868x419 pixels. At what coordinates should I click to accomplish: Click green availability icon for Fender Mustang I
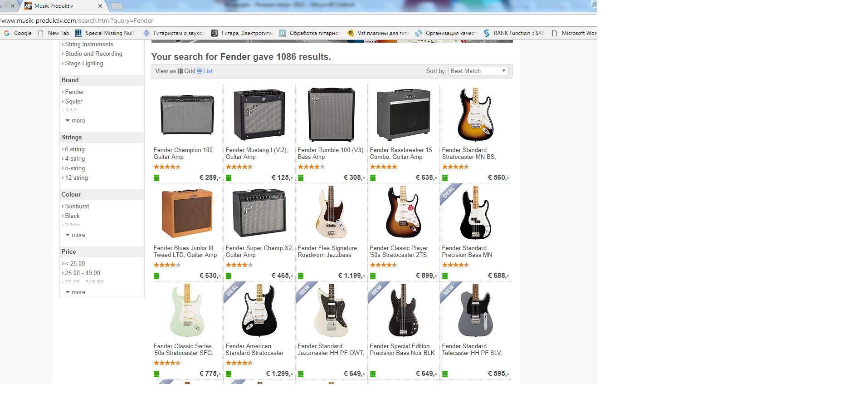229,178
